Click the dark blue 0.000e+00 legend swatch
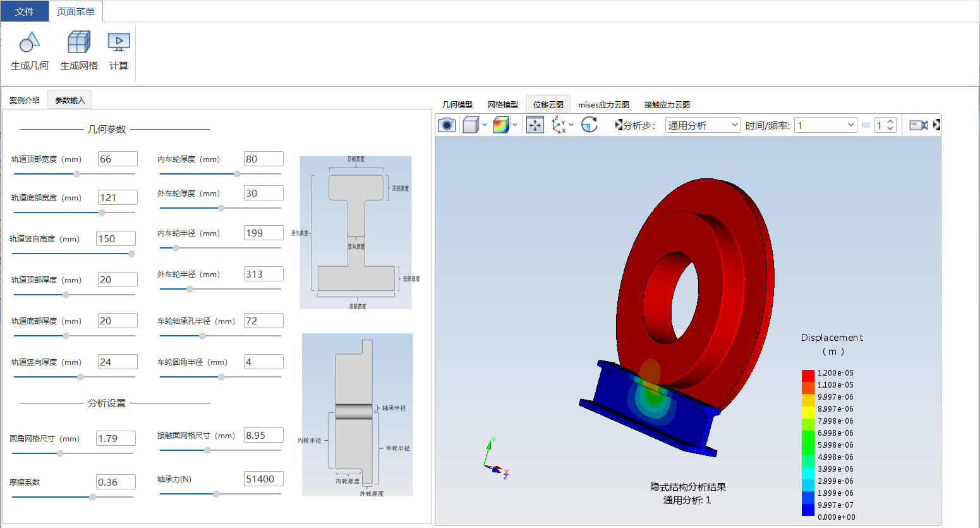980x528 pixels. click(x=808, y=511)
